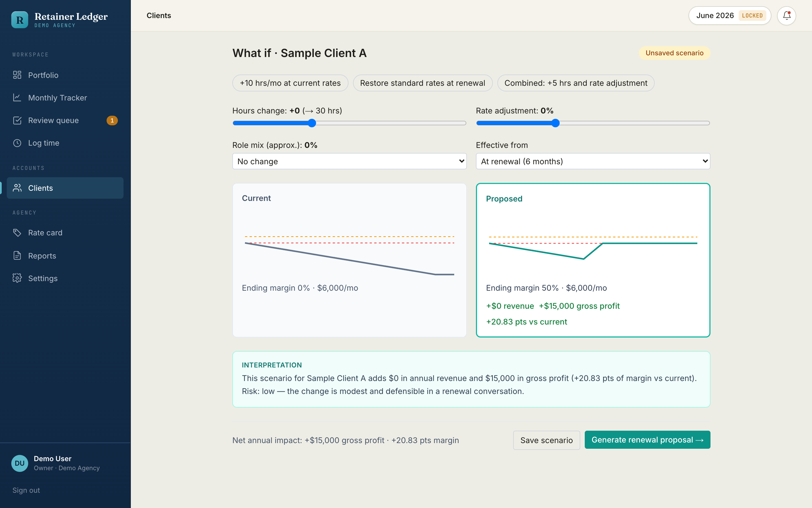Open Settings page
Image resolution: width=812 pixels, height=508 pixels.
tap(65, 278)
